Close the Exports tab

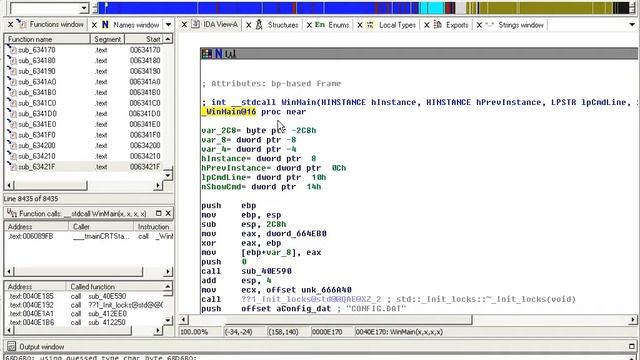(x=427, y=25)
